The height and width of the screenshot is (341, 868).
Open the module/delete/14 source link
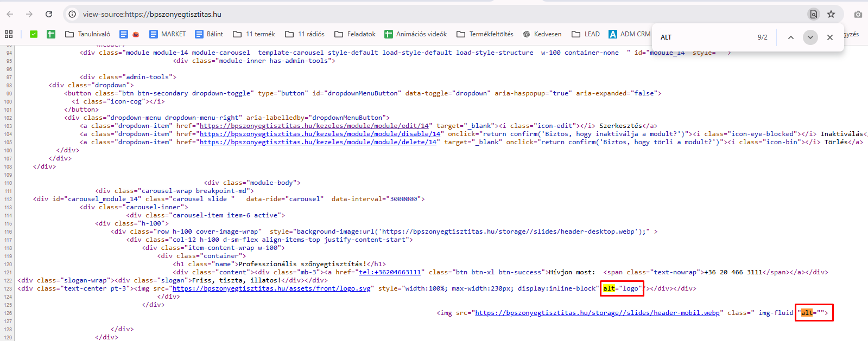point(318,142)
